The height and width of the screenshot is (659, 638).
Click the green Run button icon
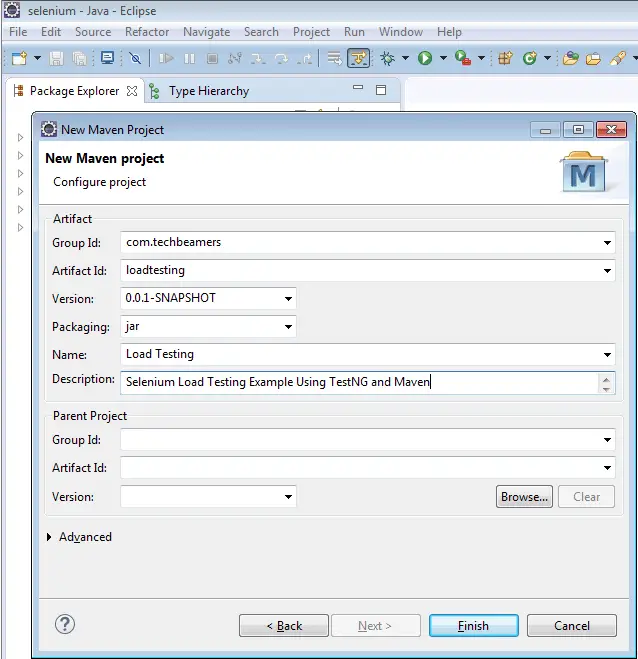tap(425, 59)
